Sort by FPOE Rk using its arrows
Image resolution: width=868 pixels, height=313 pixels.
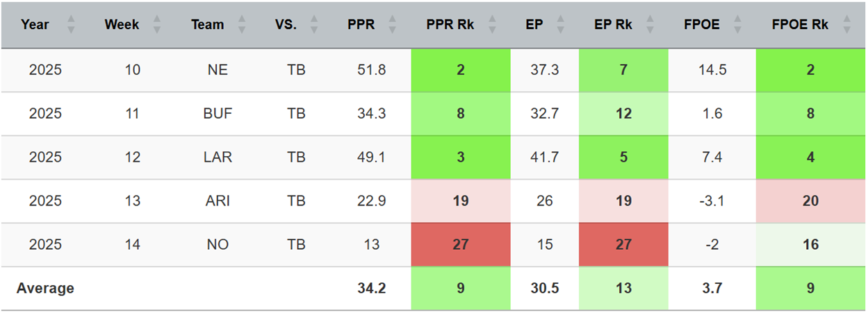(846, 25)
